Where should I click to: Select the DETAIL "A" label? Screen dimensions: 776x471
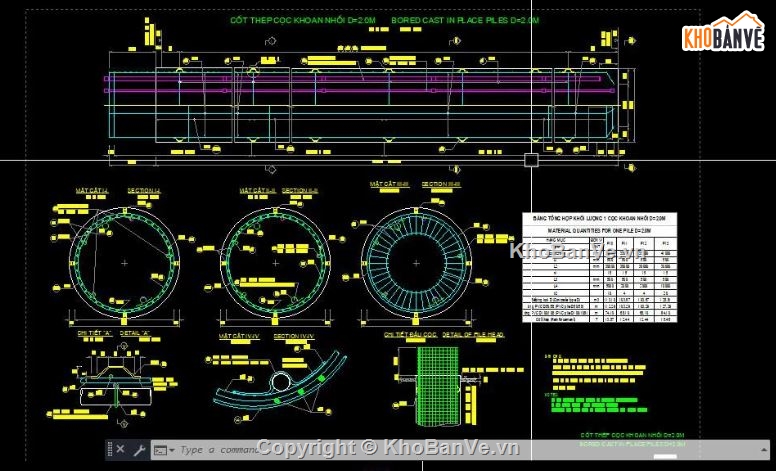click(x=135, y=333)
